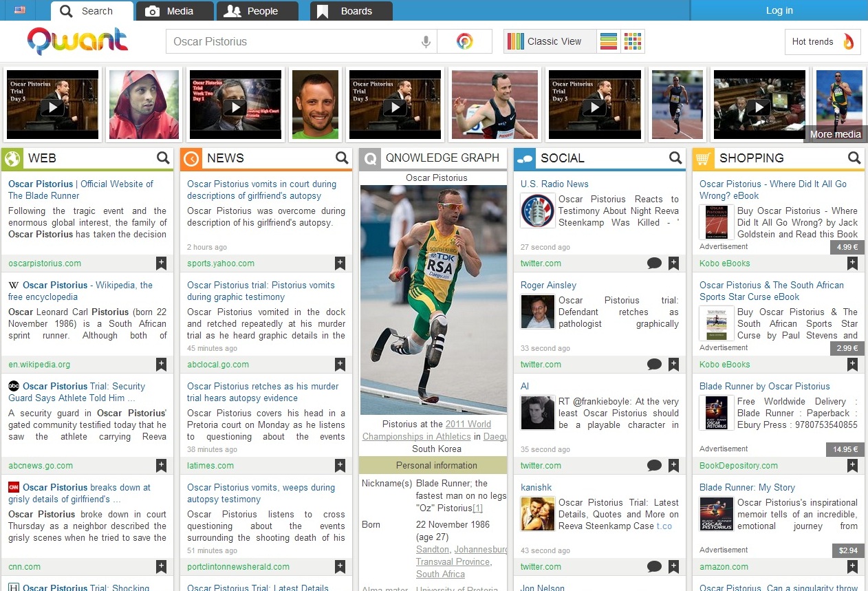This screenshot has height=591, width=868.
Task: Open 'Pistorius retches as his murder trial' headline
Action: pyautogui.click(x=263, y=392)
